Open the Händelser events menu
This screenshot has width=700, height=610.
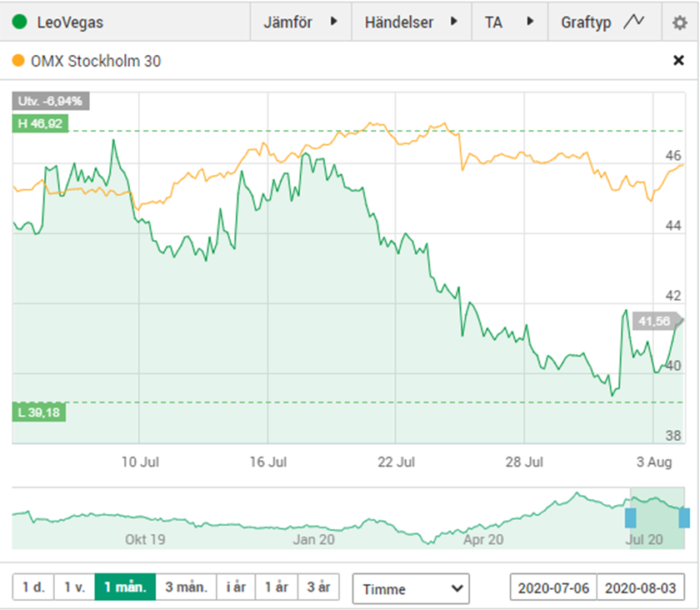point(412,22)
